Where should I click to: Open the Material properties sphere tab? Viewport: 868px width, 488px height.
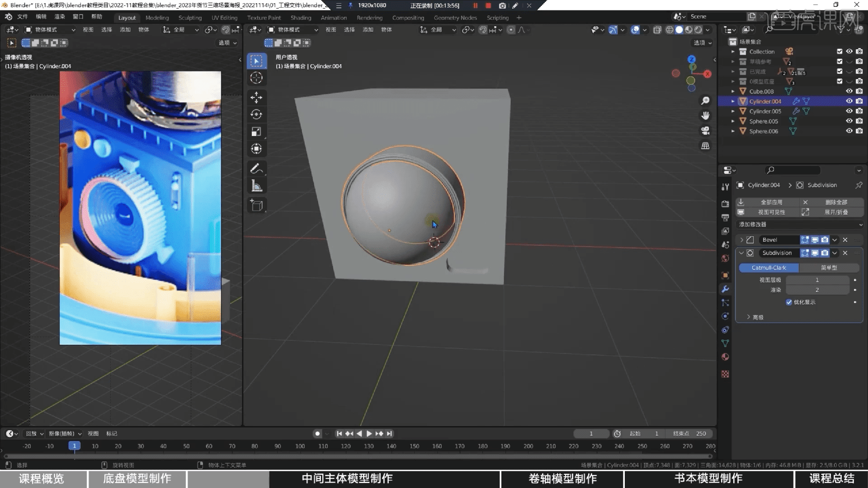[725, 357]
